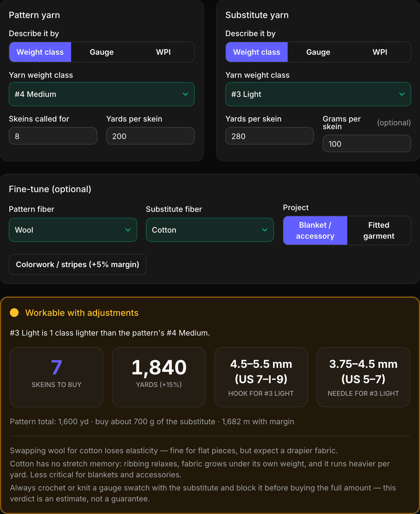
Task: Select Fitted garment project type
Action: (x=379, y=230)
